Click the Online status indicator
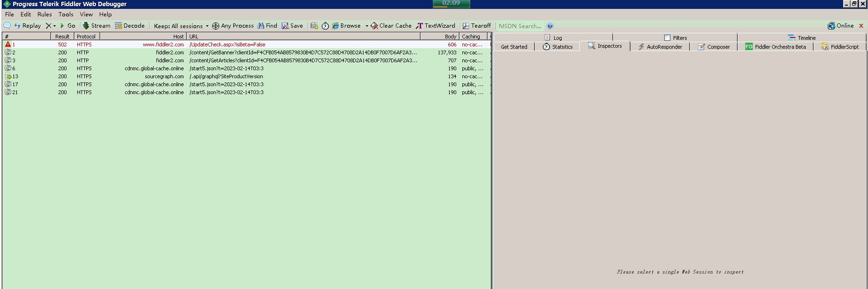Viewport: 868px width, 289px height. tap(841, 26)
